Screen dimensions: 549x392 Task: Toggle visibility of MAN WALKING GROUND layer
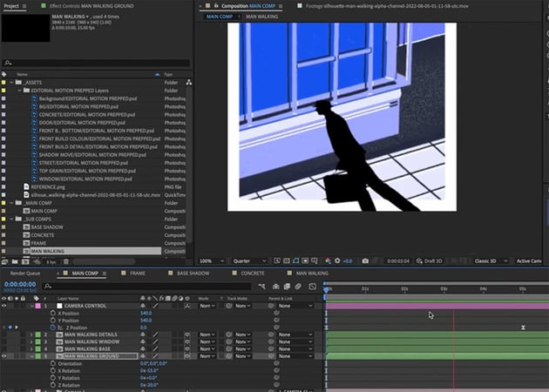pyautogui.click(x=4, y=355)
